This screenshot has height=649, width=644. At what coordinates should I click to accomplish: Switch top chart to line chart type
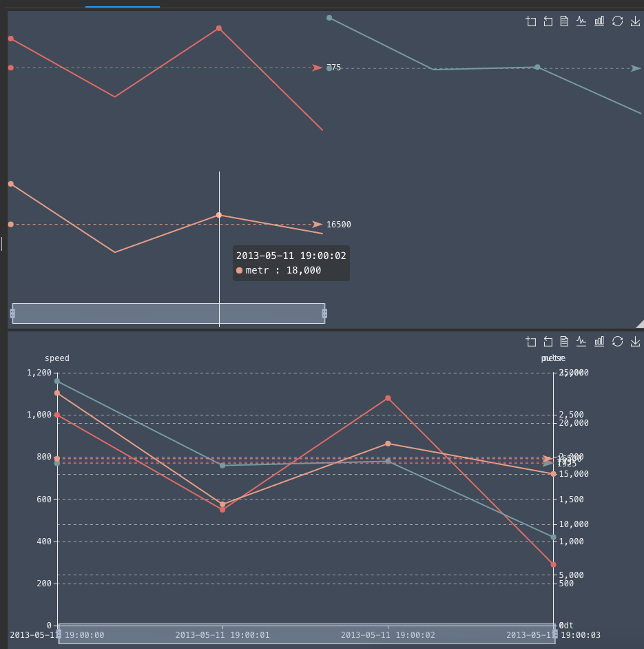coord(581,21)
